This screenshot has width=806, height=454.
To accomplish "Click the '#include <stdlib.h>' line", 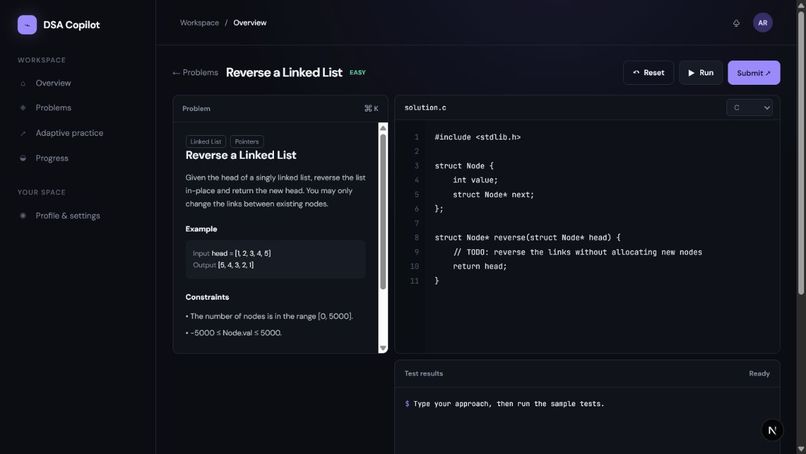I will click(478, 137).
